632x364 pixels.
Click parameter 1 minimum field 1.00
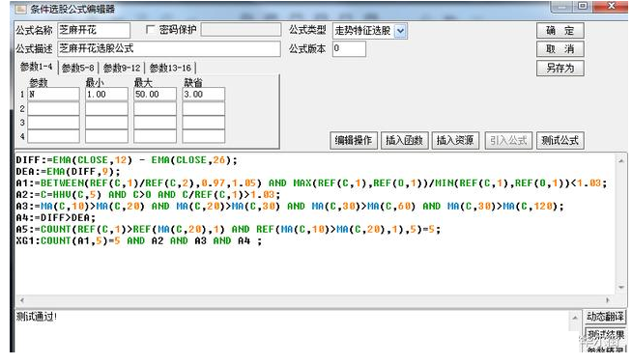click(x=106, y=95)
